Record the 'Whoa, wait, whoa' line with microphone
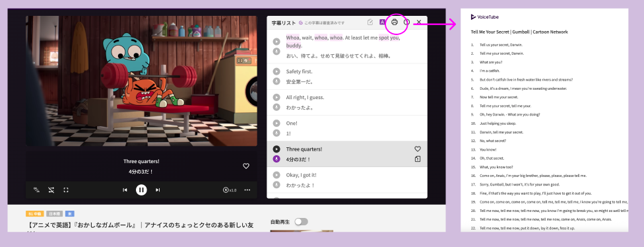The image size is (644, 247). coord(277,52)
